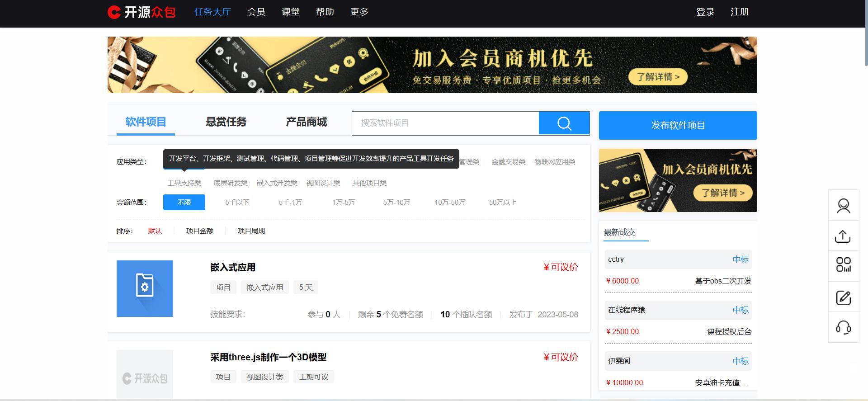Image resolution: width=868 pixels, height=401 pixels.
Task: Open 采用three.js制作一个3D模型 project title
Action: point(268,358)
